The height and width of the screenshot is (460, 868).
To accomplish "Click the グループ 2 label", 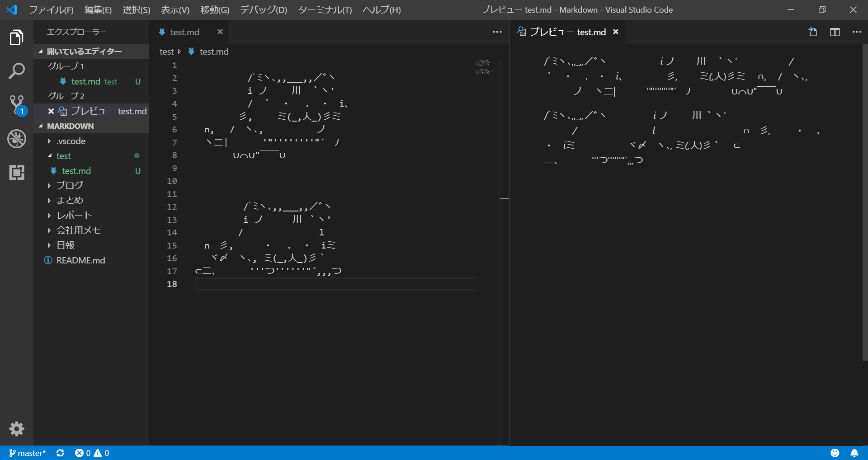I will 66,96.
